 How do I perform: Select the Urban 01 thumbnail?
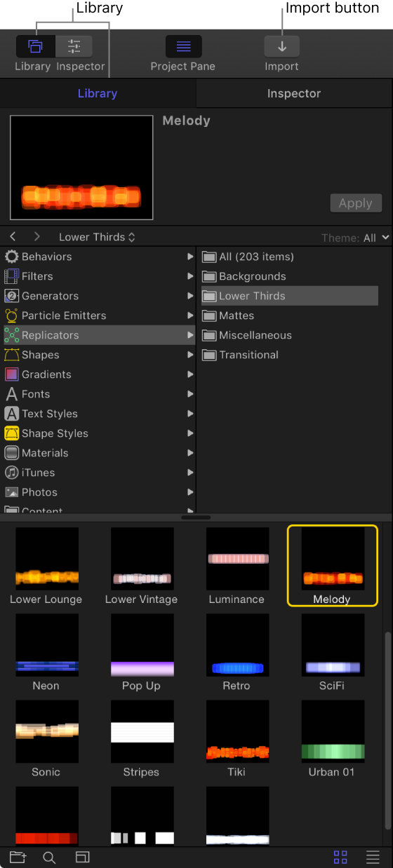333,731
